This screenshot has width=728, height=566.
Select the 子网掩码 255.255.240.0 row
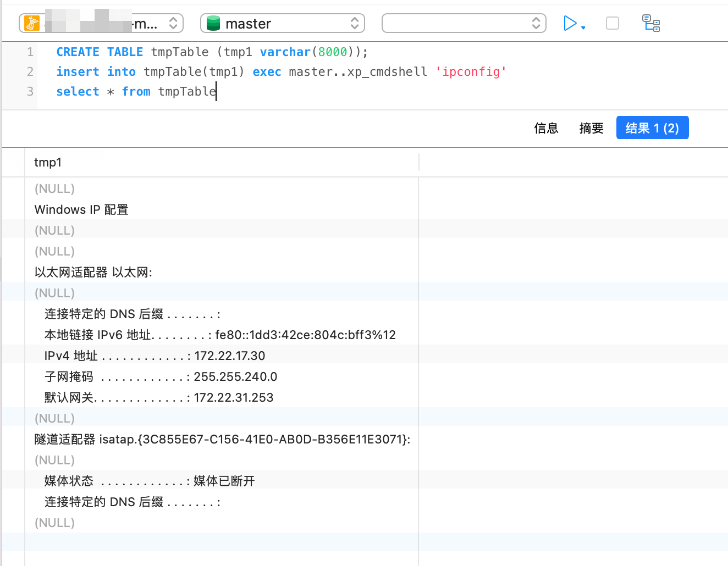[x=161, y=376]
